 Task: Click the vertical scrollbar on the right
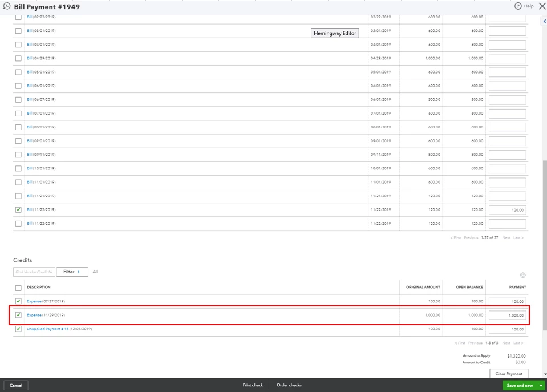[545, 244]
